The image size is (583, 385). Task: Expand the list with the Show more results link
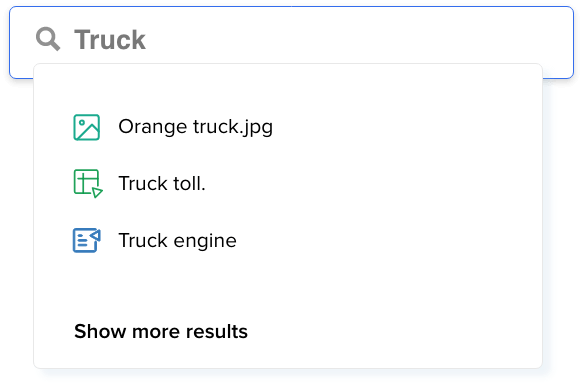(x=161, y=331)
